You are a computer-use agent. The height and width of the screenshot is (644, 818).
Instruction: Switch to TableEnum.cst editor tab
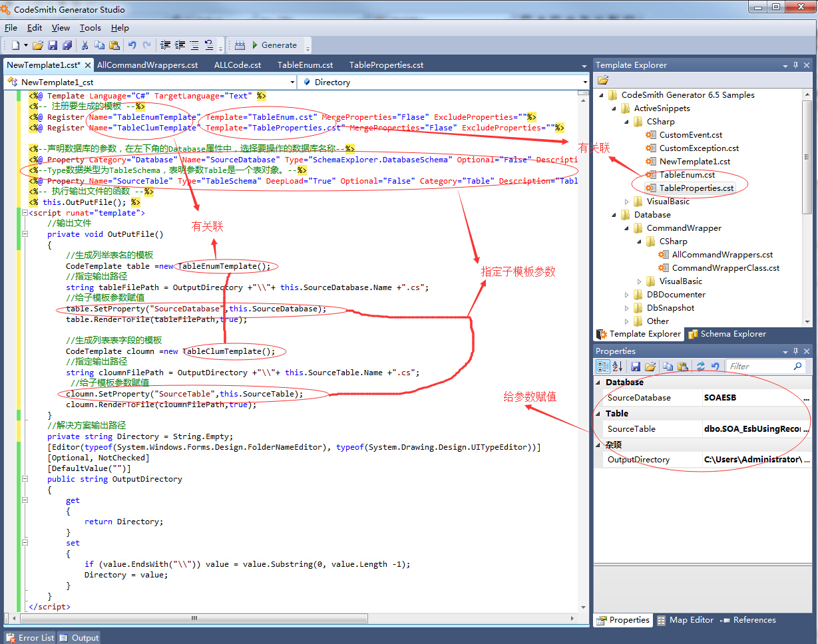306,65
